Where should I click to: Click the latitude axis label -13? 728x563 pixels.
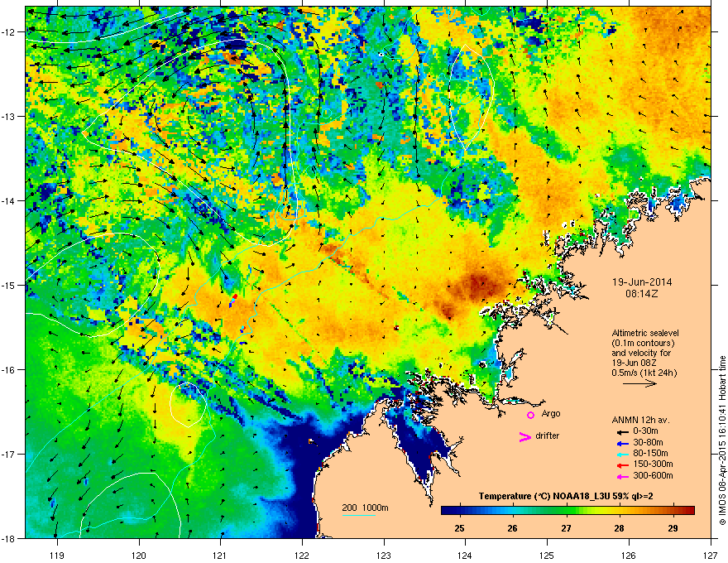(x=8, y=117)
